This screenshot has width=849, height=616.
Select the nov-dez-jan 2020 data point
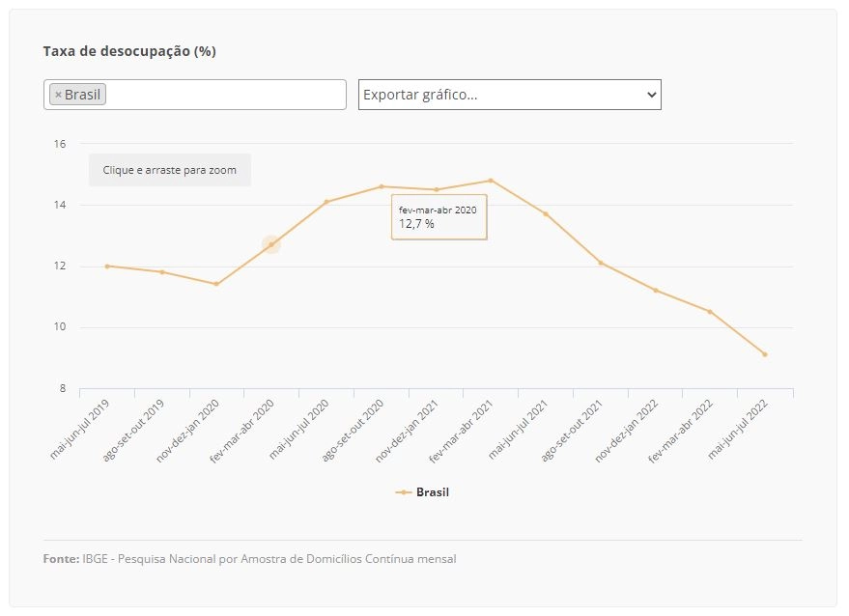pos(216,284)
